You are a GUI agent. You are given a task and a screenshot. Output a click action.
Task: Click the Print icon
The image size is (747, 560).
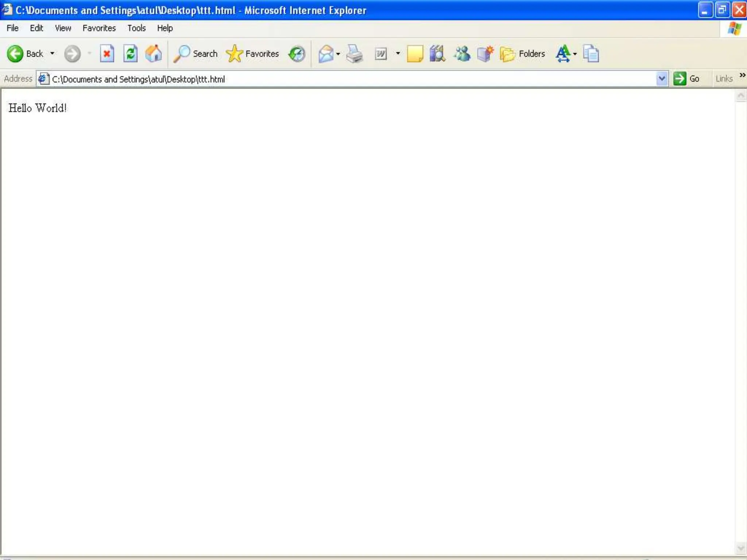354,54
